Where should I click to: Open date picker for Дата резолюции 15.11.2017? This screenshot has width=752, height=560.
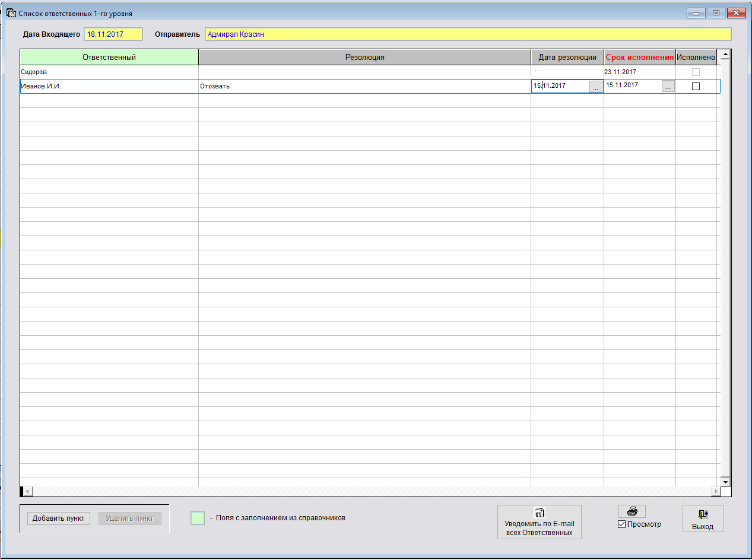click(x=595, y=87)
